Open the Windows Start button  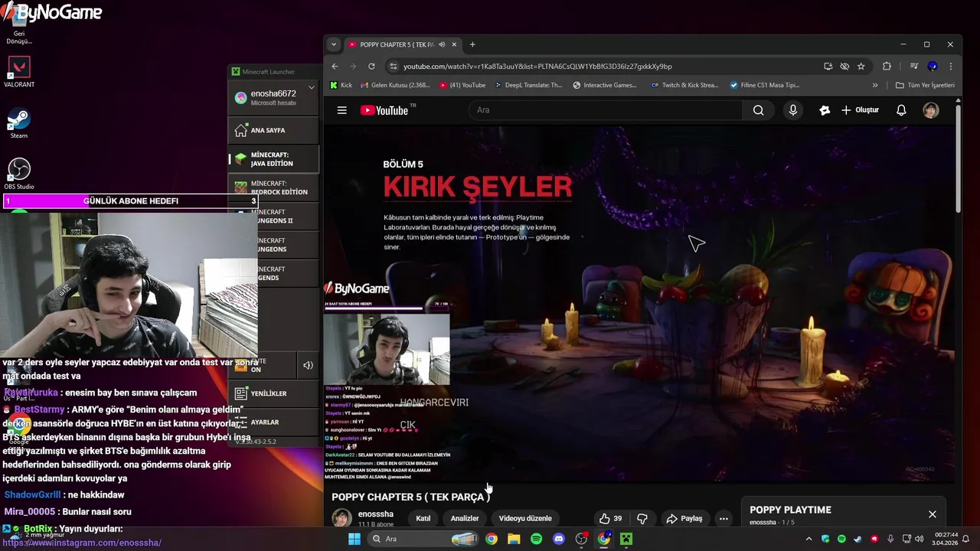coord(354,539)
